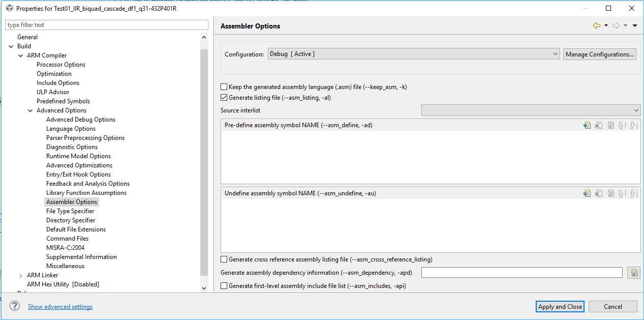Click the Manage Configurations button
The width and height of the screenshot is (644, 320).
[600, 54]
